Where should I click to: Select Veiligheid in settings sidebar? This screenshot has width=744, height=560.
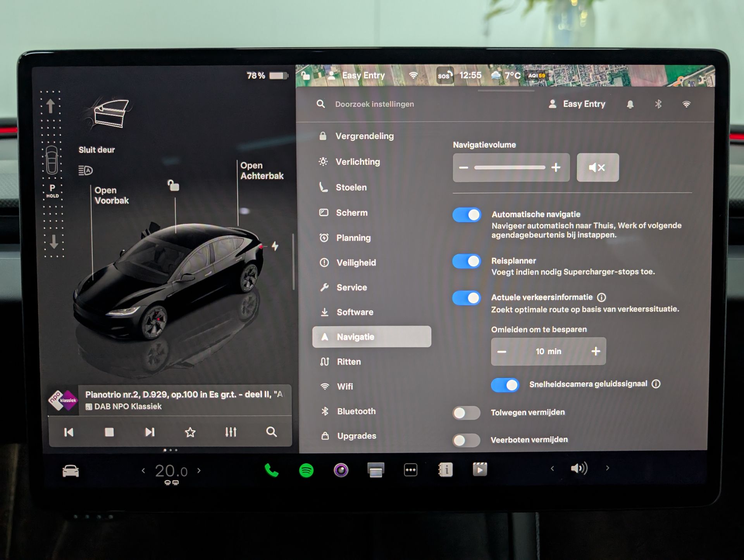click(356, 263)
